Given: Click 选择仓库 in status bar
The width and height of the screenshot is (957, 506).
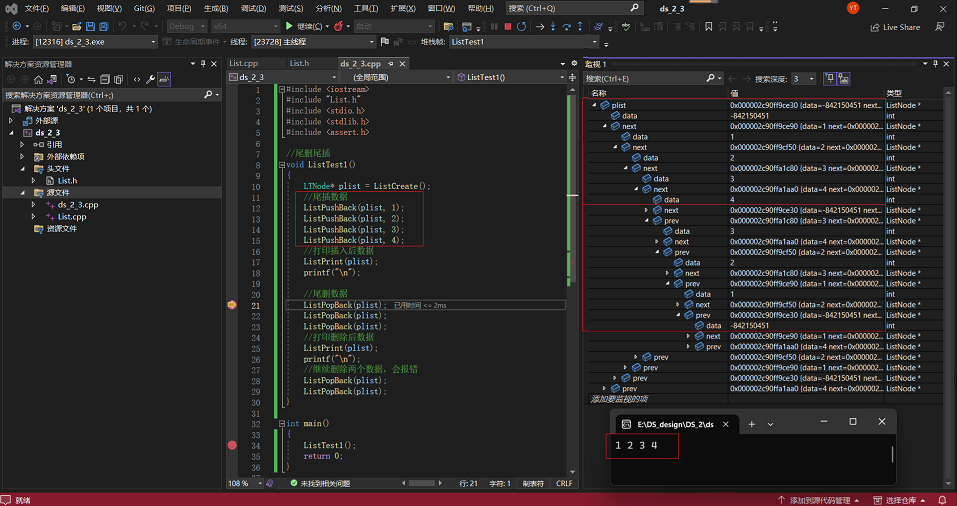Looking at the screenshot, I should 901,500.
